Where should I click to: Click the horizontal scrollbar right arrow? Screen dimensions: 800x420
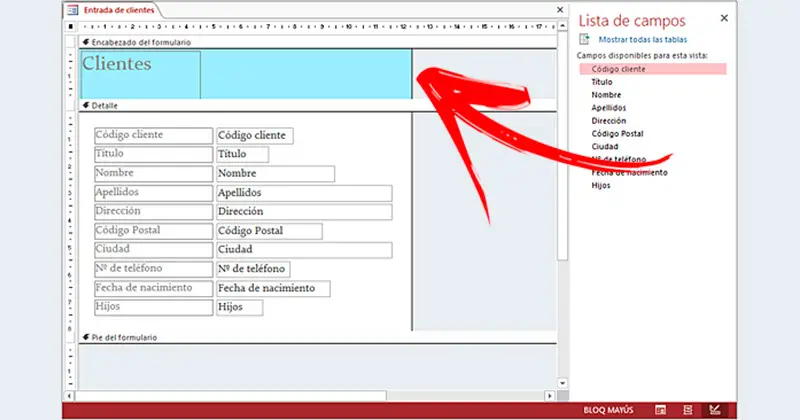(549, 396)
